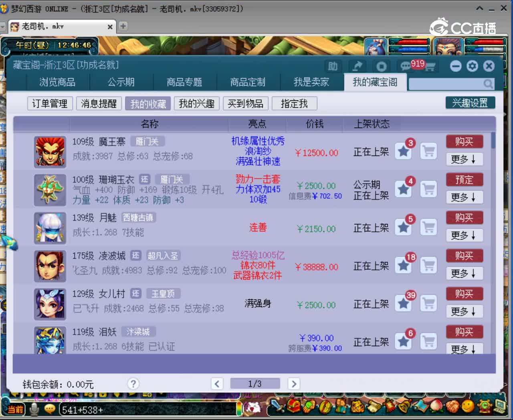Expand 更多 for 泪妖 listing

coord(465,349)
